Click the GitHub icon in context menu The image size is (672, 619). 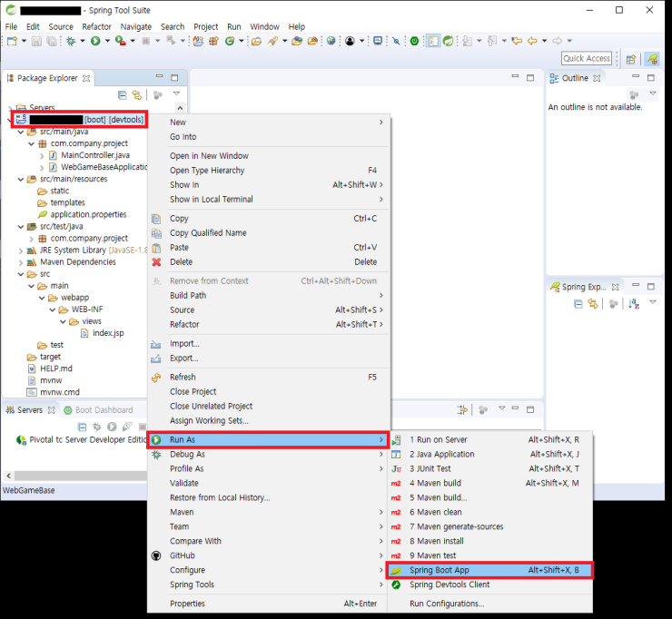[x=156, y=555]
